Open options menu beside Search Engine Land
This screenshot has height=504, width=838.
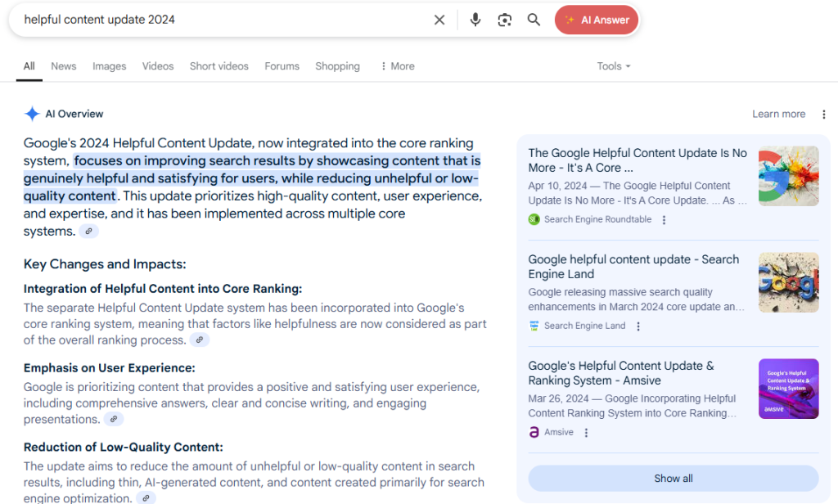pyautogui.click(x=638, y=326)
